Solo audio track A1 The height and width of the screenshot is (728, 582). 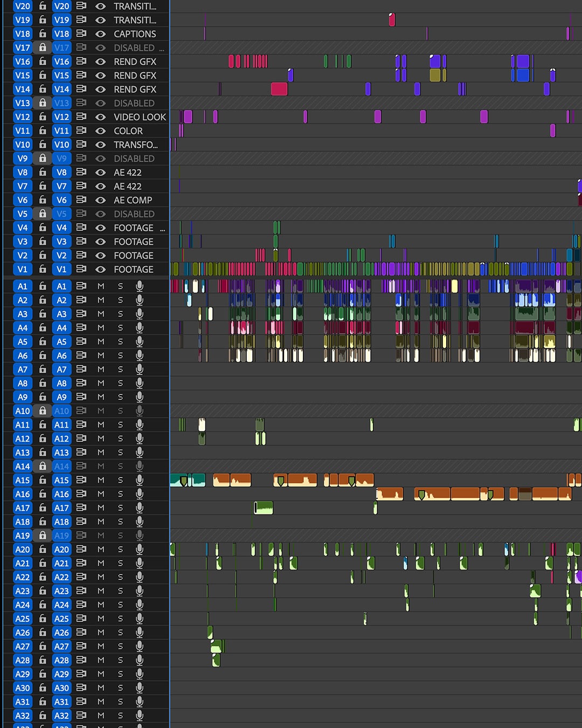120,286
